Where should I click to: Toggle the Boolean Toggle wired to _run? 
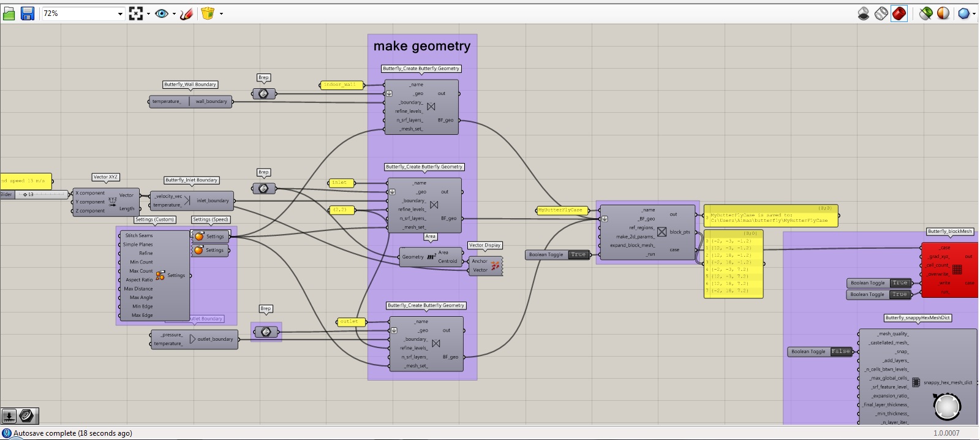point(558,254)
